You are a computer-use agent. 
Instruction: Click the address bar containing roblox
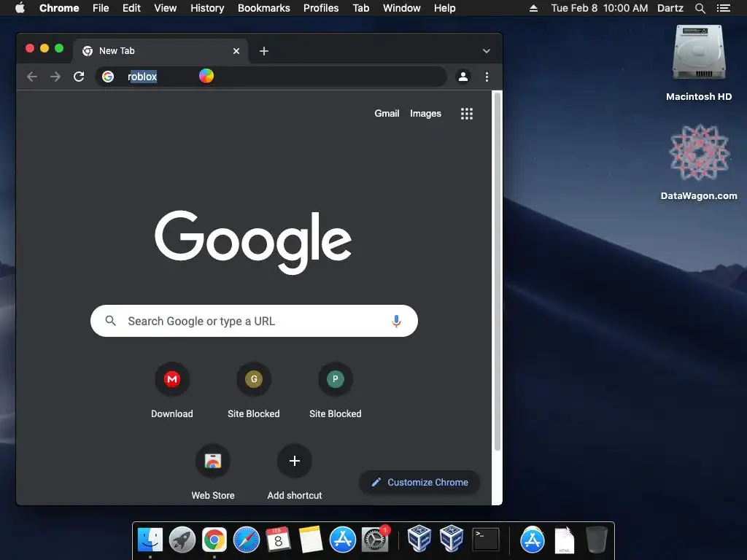[271, 76]
